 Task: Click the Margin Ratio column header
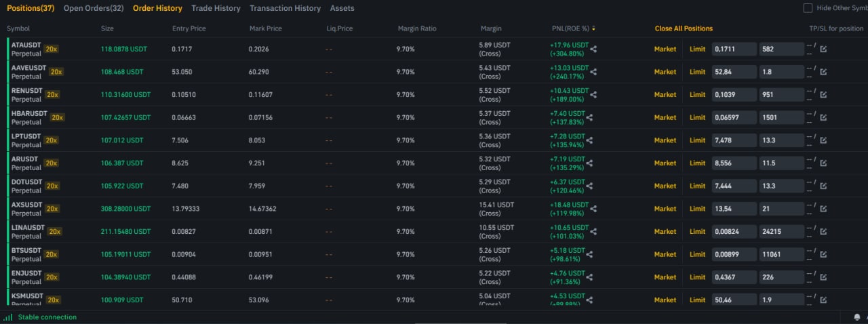pos(417,28)
